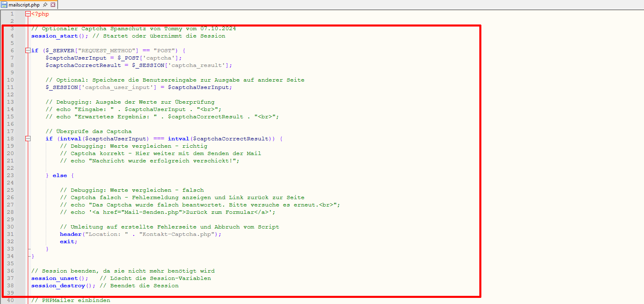
Task: Collapse the <?php block fold marker
Action: tap(28, 14)
